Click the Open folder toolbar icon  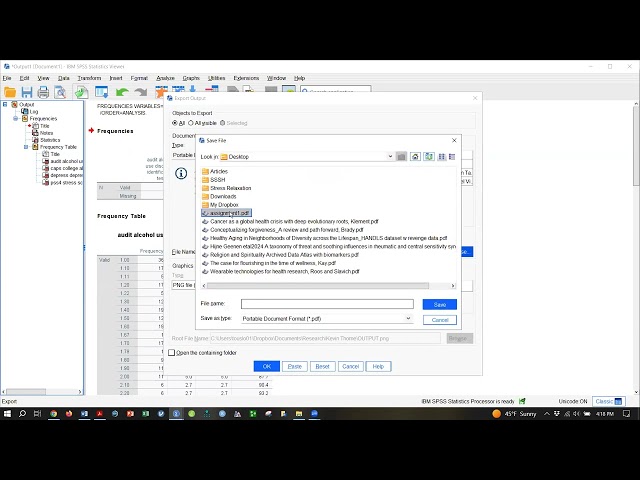pyautogui.click(x=10, y=93)
